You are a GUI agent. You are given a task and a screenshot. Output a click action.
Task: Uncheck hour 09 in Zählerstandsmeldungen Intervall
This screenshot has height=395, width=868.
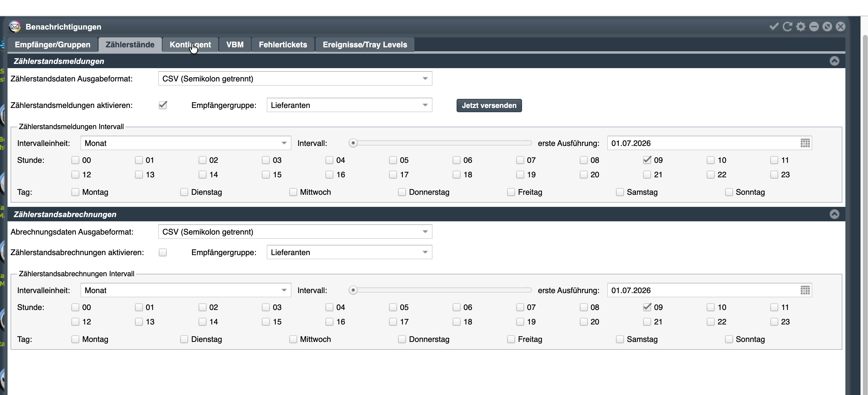(x=647, y=160)
